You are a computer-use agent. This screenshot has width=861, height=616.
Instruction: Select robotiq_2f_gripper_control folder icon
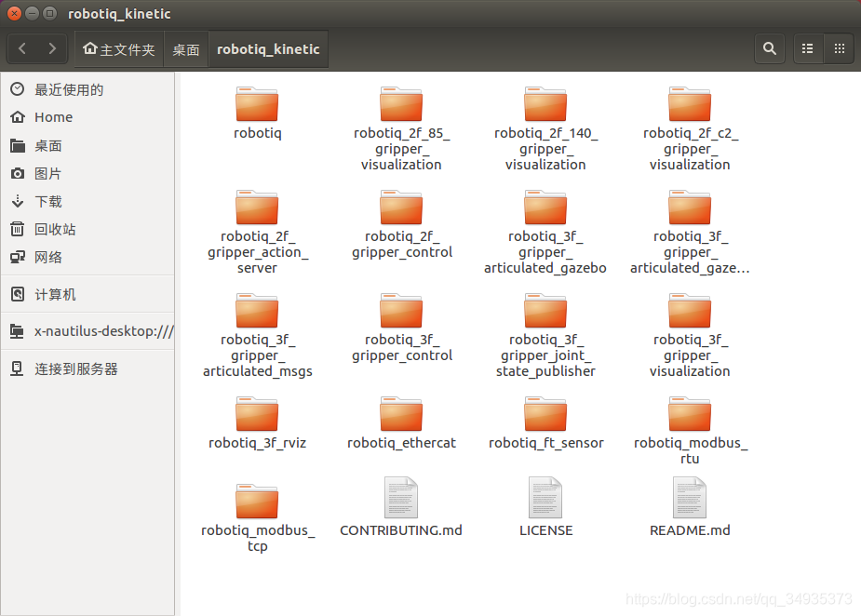(x=401, y=207)
